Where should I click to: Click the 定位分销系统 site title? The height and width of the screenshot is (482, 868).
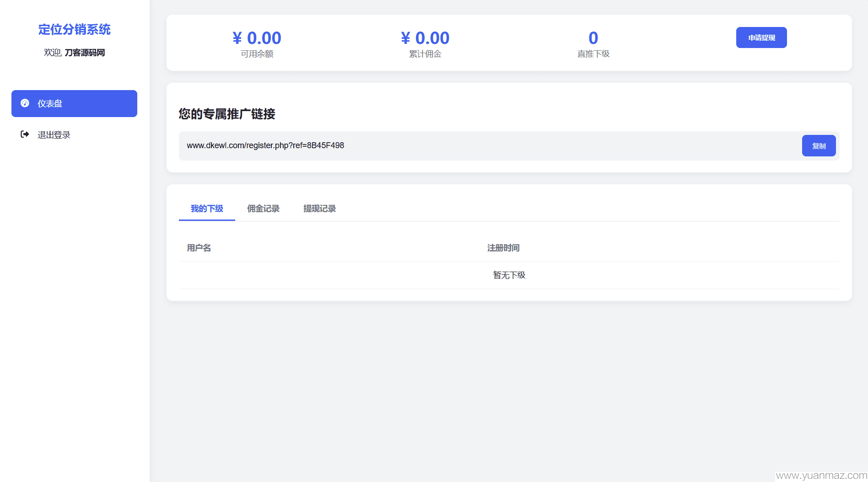pos(74,29)
